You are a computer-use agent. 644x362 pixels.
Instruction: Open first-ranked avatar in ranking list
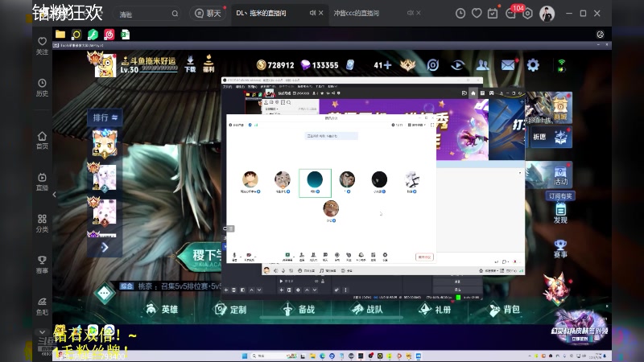coord(105,144)
